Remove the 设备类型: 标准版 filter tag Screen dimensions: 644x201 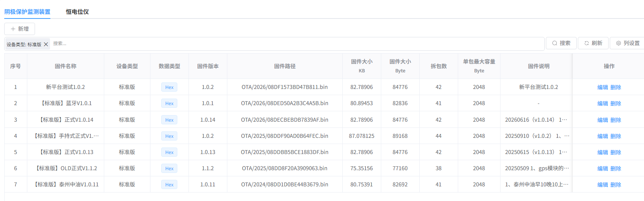(46, 44)
